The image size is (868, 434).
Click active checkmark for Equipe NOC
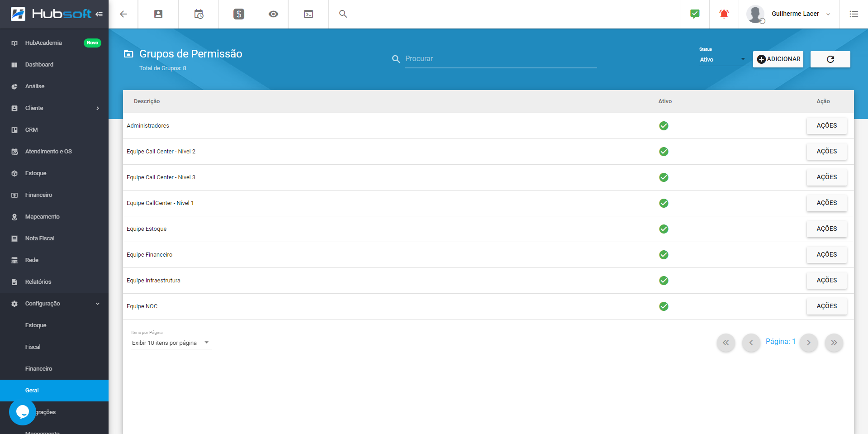coord(664,306)
